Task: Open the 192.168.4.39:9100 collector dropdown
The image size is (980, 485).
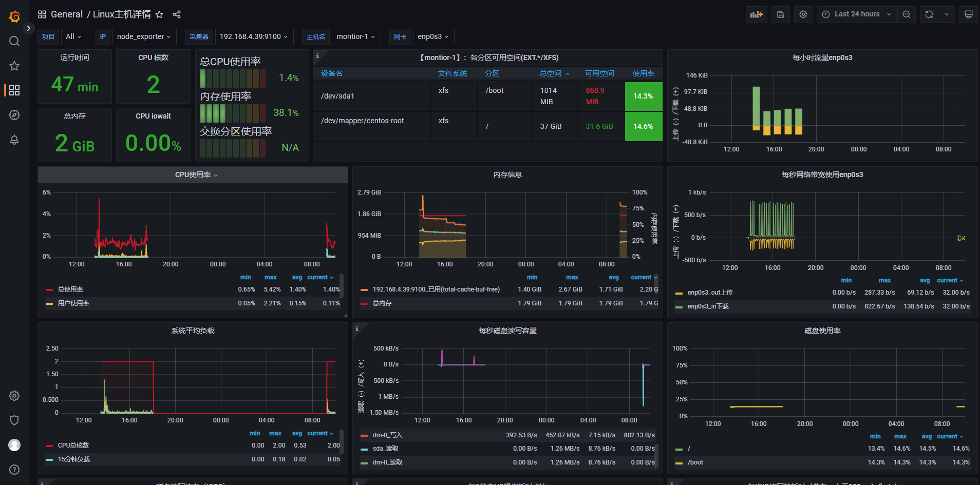Action: [254, 36]
